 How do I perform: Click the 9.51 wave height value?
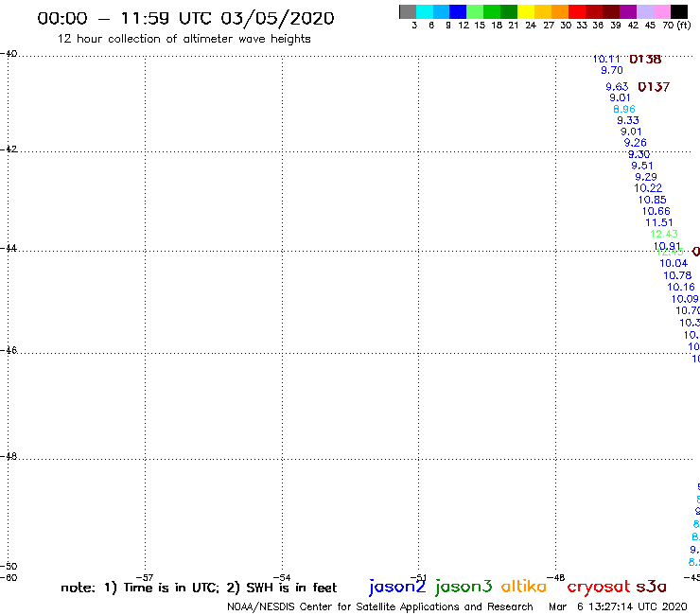[642, 166]
